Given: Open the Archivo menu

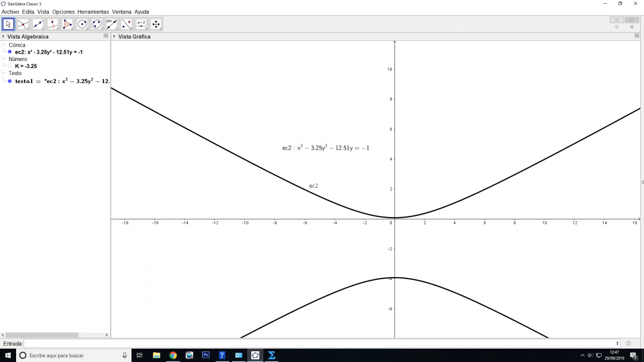Looking at the screenshot, I should coord(10,12).
